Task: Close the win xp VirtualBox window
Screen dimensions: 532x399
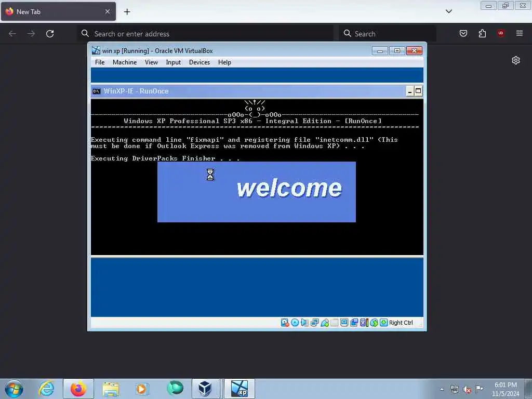Action: click(x=414, y=51)
